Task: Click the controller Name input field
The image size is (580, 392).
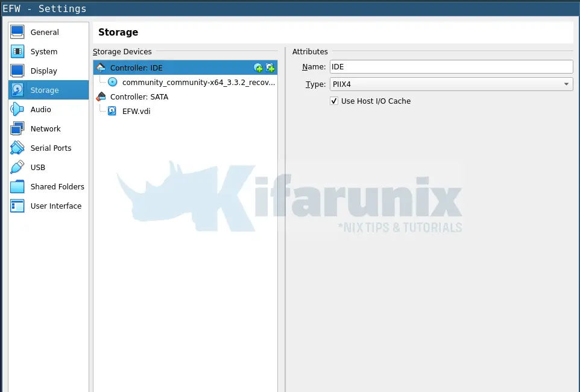Action: (451, 66)
